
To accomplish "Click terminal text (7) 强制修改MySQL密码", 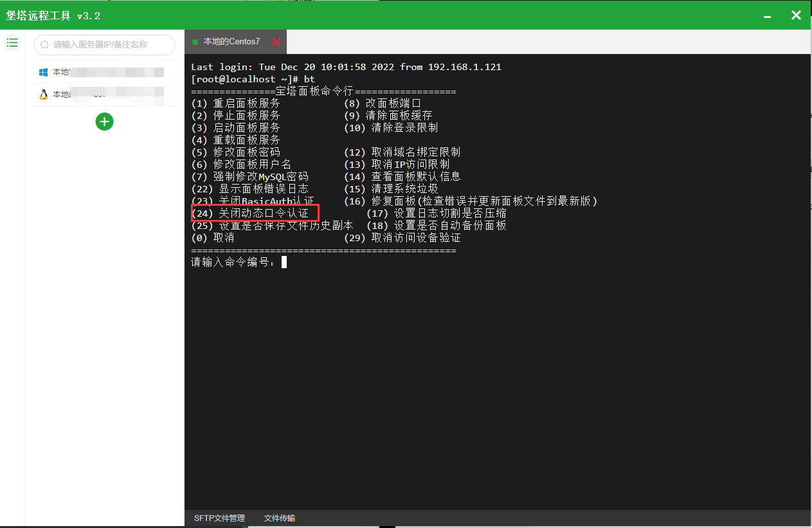I will click(250, 177).
